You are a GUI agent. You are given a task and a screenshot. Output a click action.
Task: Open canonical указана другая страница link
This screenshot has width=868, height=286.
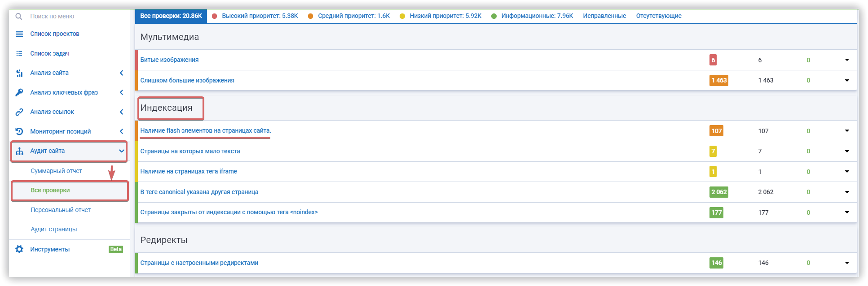point(199,192)
